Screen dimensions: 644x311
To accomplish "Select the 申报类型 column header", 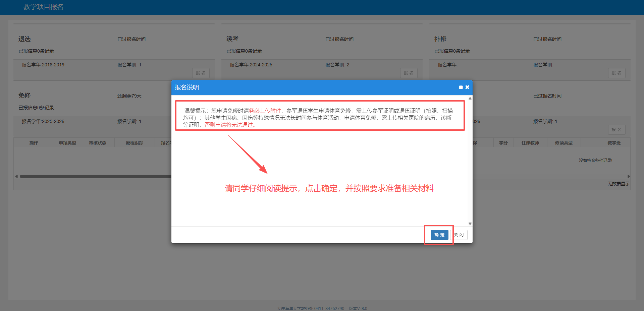I will [67, 143].
